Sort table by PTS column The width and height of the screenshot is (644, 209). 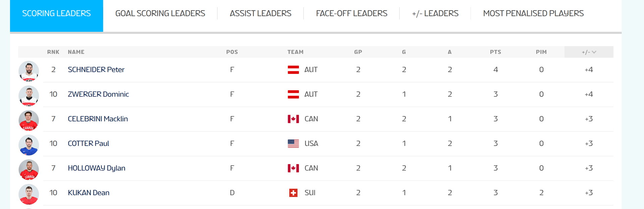[x=495, y=52]
